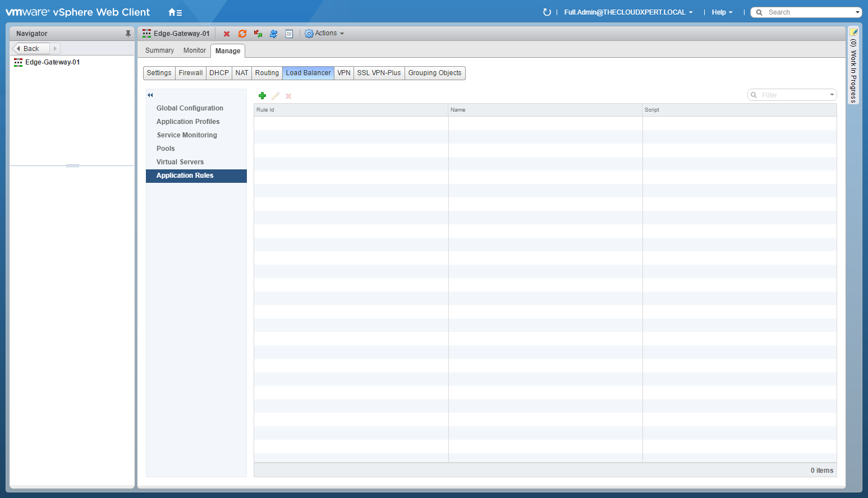Viewport: 868px width, 498px height.
Task: Click the blue arrows icon in edge toolbar
Action: pos(274,34)
